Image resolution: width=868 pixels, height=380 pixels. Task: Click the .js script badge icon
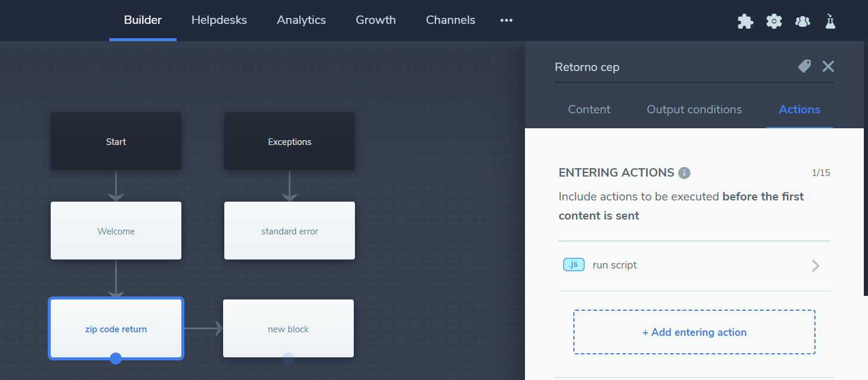[574, 265]
